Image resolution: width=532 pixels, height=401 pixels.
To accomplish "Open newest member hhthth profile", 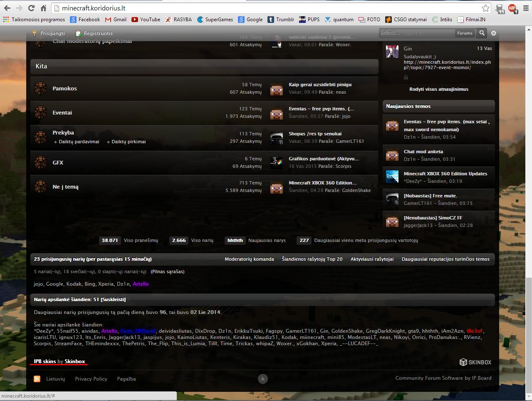I will coord(235,240).
